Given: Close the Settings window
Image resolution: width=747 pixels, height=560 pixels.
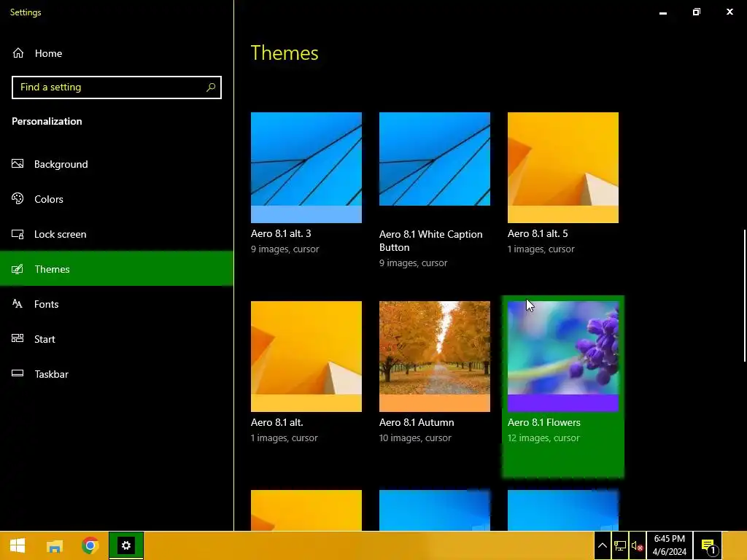Looking at the screenshot, I should point(729,12).
